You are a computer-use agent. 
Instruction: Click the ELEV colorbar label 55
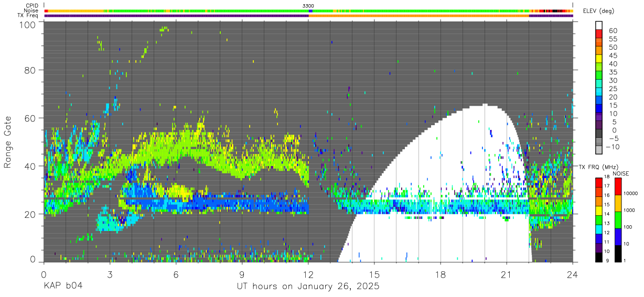pos(612,39)
